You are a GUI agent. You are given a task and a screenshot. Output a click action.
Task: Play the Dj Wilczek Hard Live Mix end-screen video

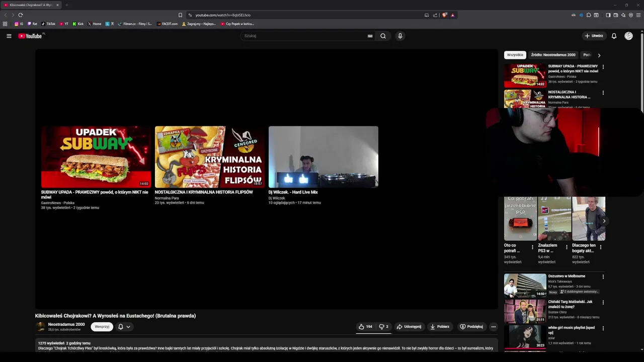[324, 157]
